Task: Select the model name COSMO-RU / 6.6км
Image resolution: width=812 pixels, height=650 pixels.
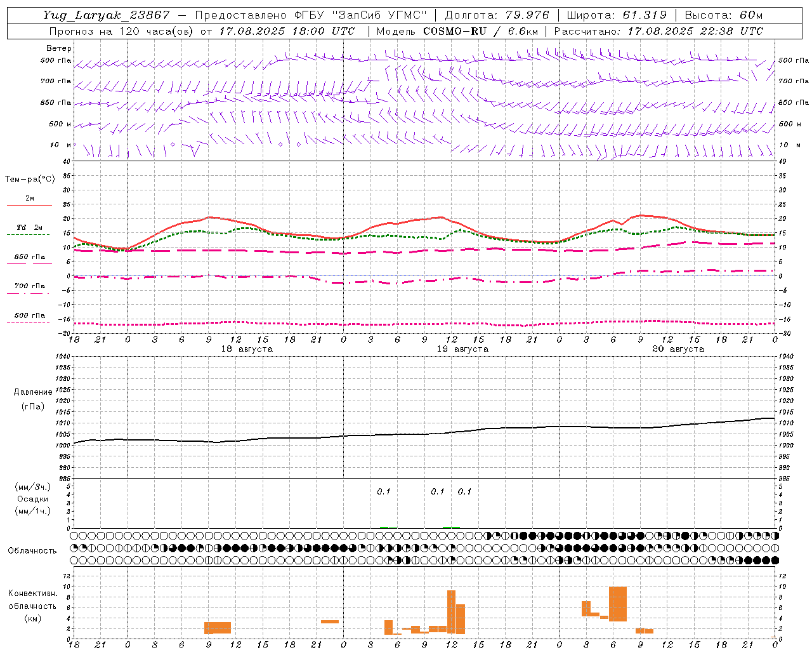Action: 481,31
